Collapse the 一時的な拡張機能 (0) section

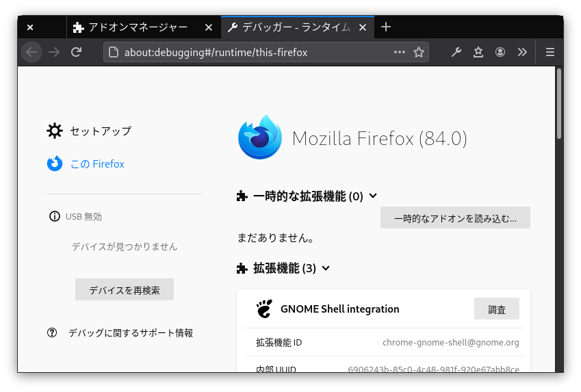pyautogui.click(x=373, y=196)
